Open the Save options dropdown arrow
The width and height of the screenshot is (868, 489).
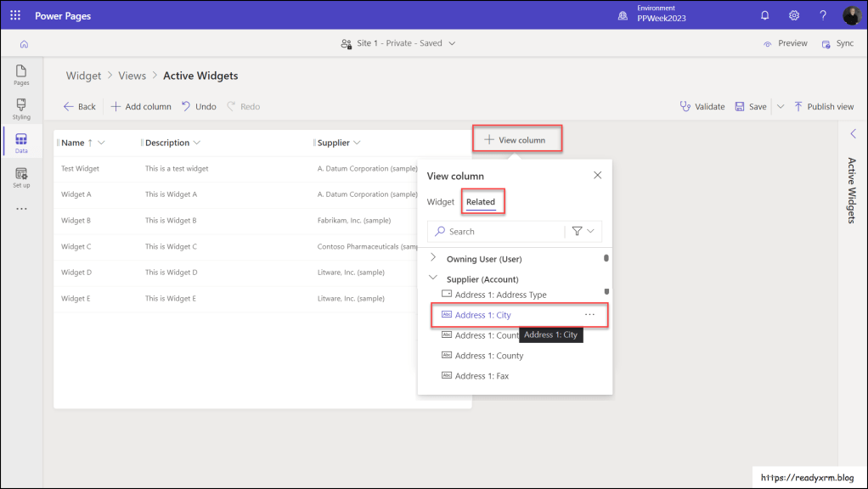coord(781,106)
